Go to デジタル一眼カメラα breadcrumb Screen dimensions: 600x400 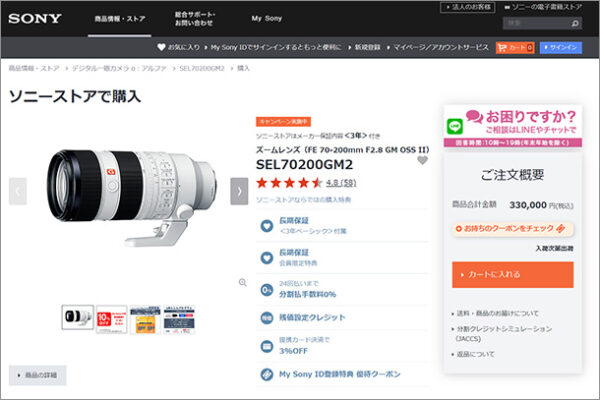tap(119, 68)
